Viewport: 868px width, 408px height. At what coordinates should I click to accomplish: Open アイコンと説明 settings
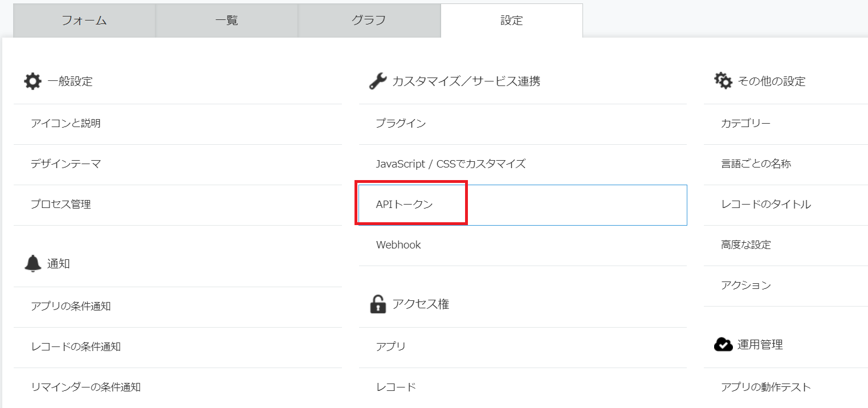coord(66,124)
